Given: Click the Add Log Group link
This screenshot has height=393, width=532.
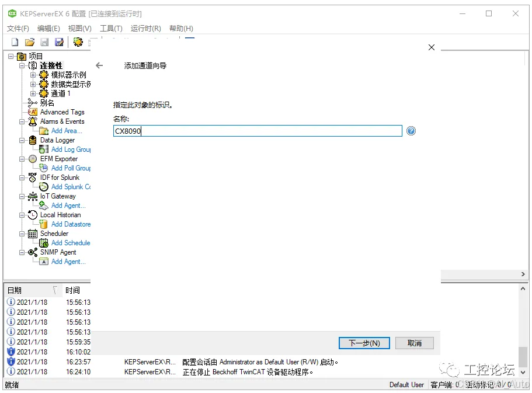Looking at the screenshot, I should (x=71, y=149).
